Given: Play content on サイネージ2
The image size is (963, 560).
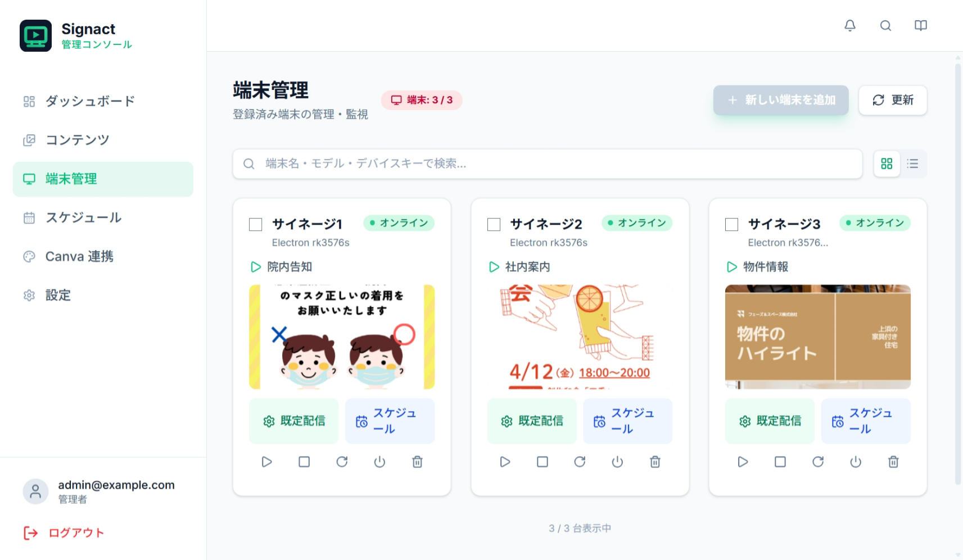Looking at the screenshot, I should (505, 462).
